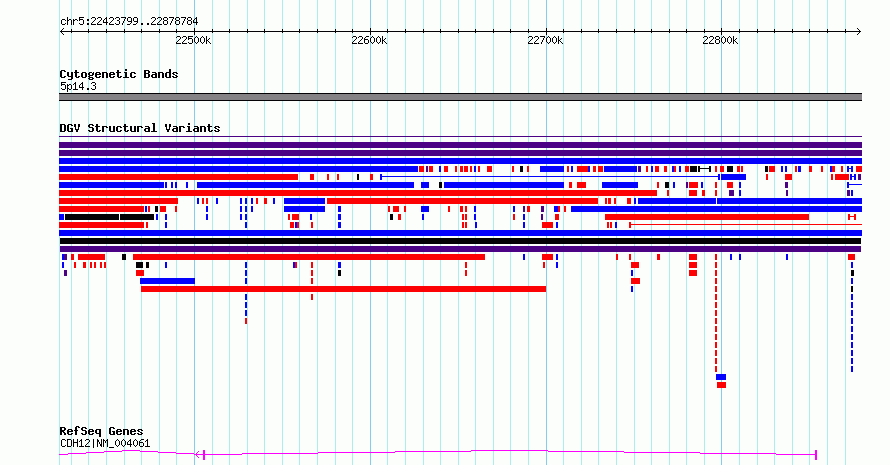Click the 22500k ruler label
The width and height of the screenshot is (890, 465).
tap(193, 40)
